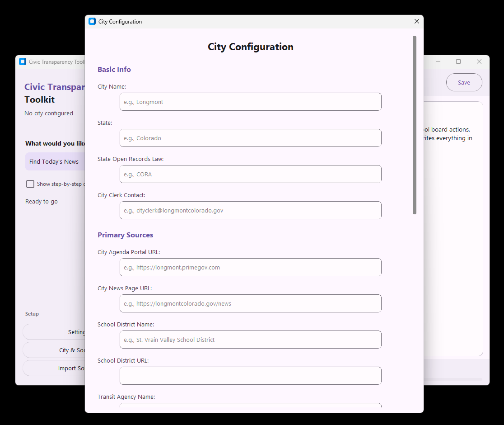Focus the State input field
504x425 pixels.
pos(251,138)
